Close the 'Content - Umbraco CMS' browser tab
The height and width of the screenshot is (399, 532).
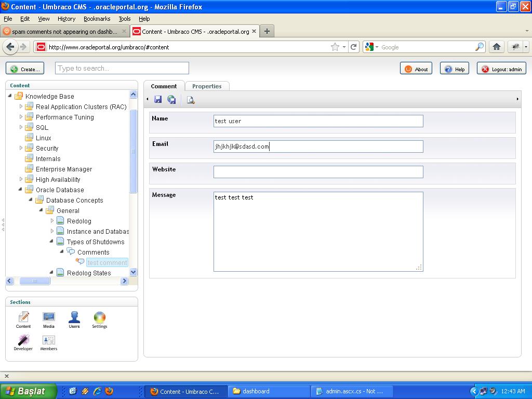(x=254, y=31)
